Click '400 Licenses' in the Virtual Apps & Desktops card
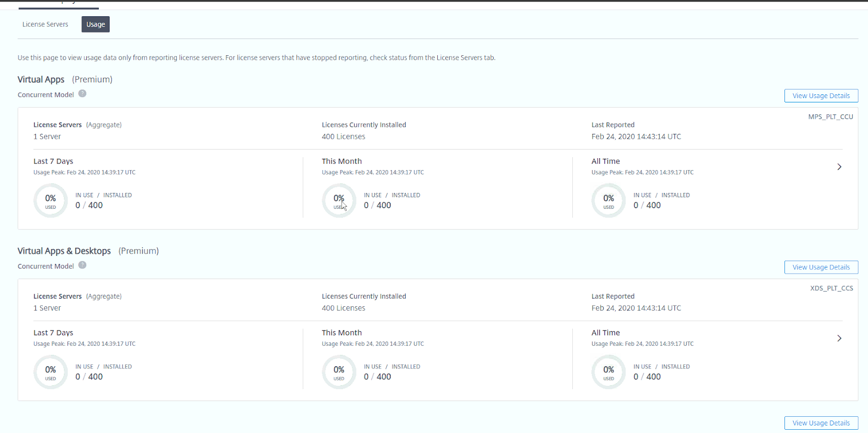The image size is (868, 433). pyautogui.click(x=343, y=308)
